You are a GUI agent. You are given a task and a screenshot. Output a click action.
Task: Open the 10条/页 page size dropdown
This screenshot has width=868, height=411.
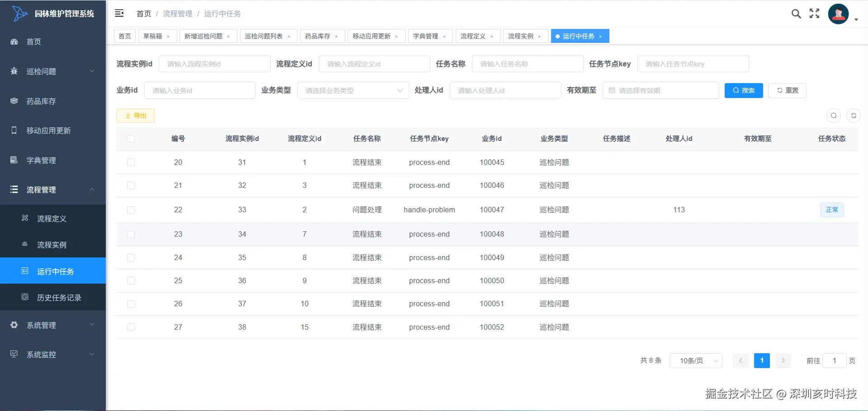[x=696, y=360]
